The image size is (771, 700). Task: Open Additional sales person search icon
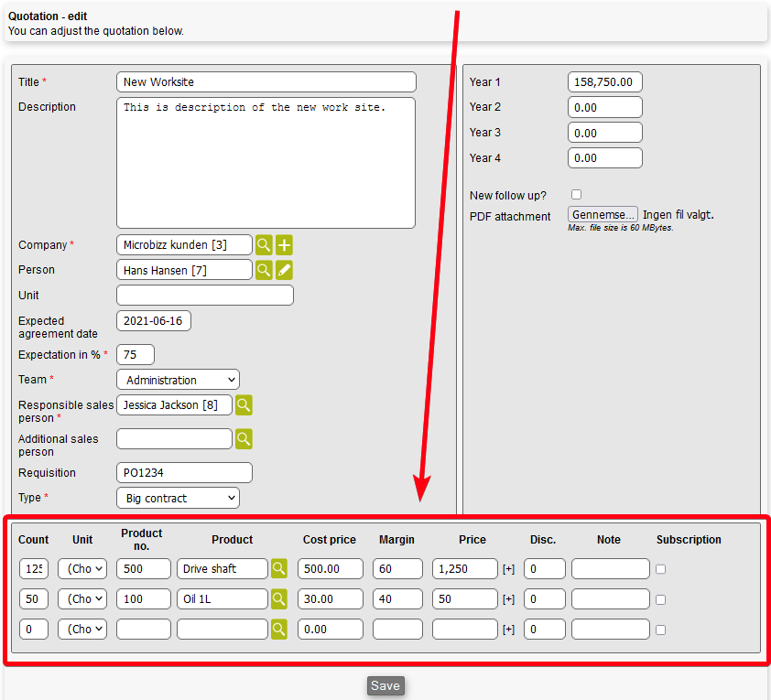pos(244,439)
